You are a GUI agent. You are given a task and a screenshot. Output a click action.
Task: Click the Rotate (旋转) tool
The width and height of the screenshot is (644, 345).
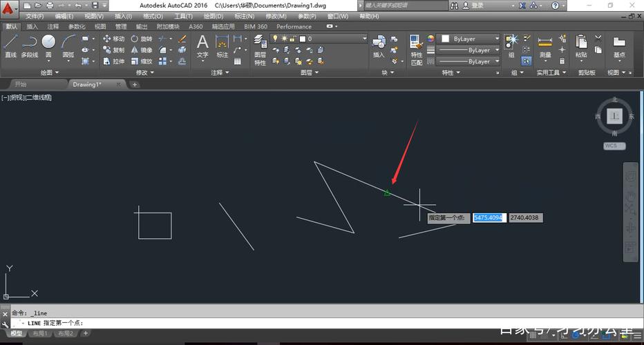[142, 39]
